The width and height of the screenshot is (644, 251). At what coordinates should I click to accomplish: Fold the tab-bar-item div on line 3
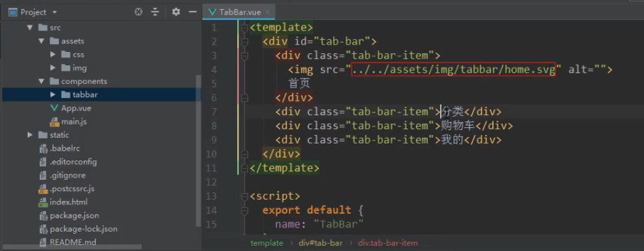(245, 55)
